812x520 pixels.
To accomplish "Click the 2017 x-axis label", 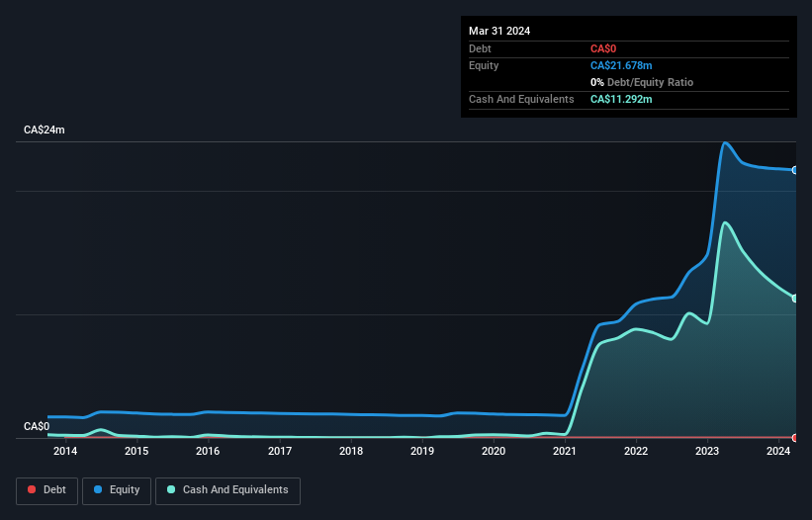I will tap(280, 451).
